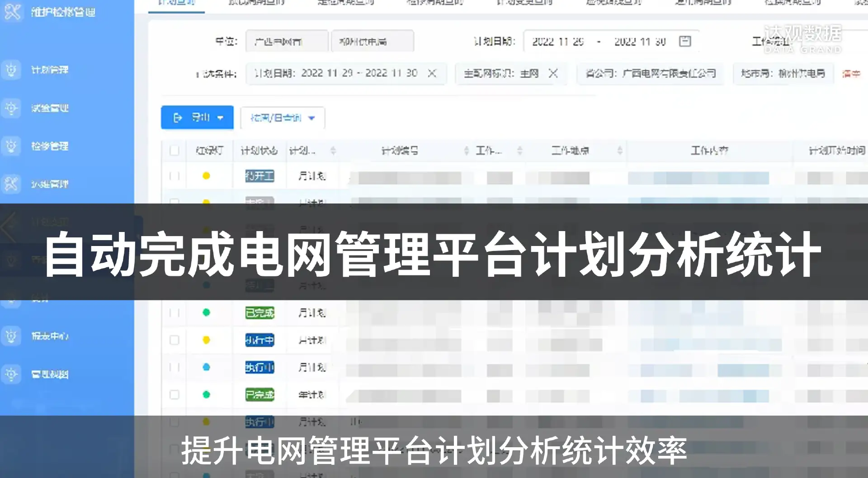Click the red 清空 clear filters link
Image resolution: width=868 pixels, height=478 pixels.
tap(851, 74)
